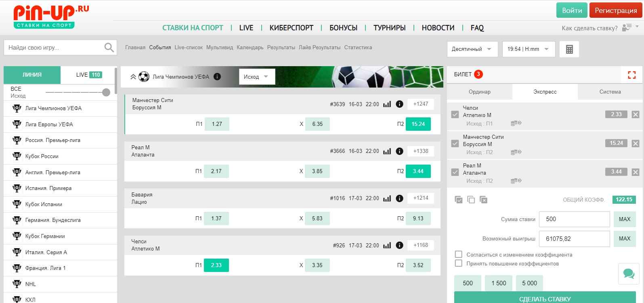This screenshot has height=303, width=644.
Task: Click the Регистрация button
Action: [616, 10]
